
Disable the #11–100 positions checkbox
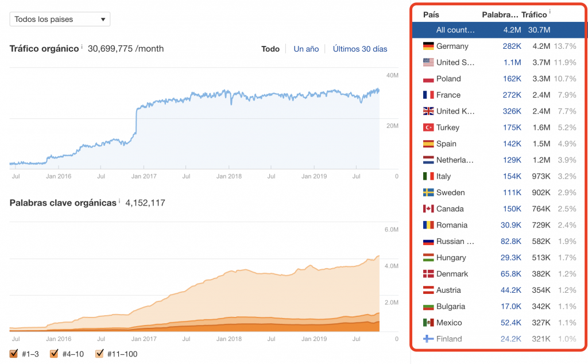point(99,354)
